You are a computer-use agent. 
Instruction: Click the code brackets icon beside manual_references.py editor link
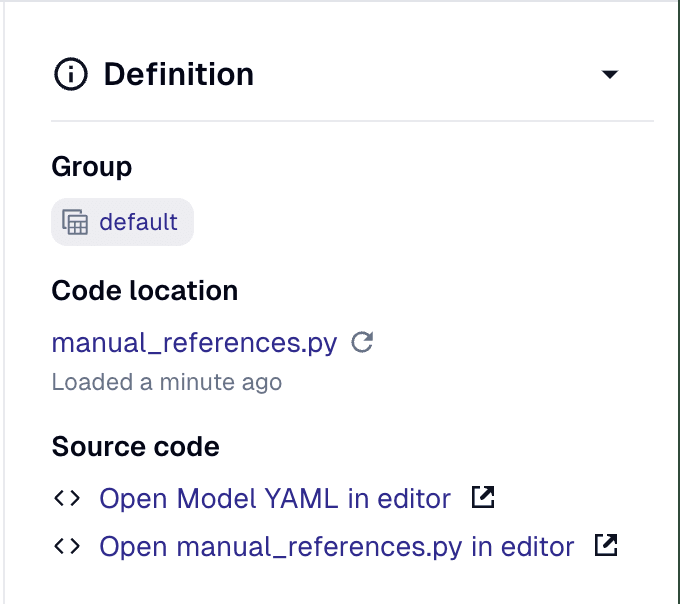(x=67, y=547)
